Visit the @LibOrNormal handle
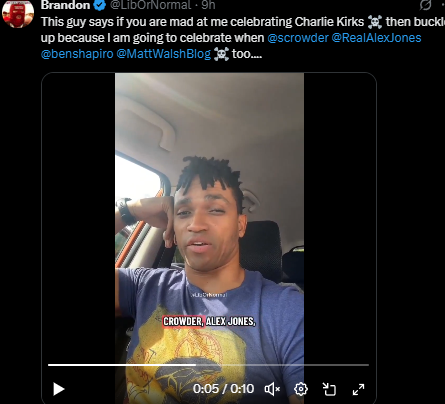Viewport: 445px width, 404px height. click(x=150, y=5)
